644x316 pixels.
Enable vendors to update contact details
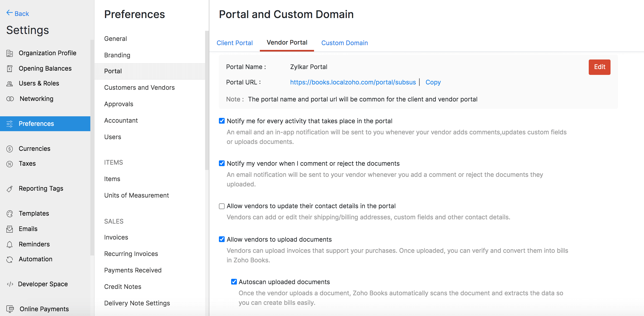tap(222, 206)
